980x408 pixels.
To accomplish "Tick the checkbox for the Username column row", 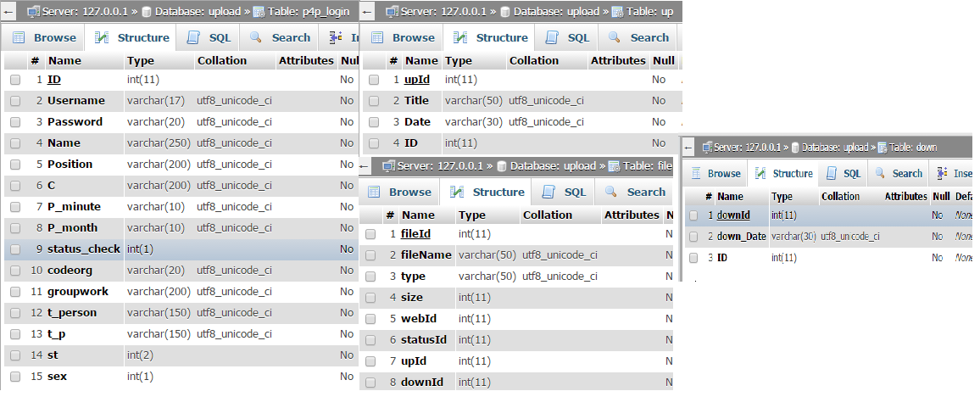I will click(x=15, y=101).
